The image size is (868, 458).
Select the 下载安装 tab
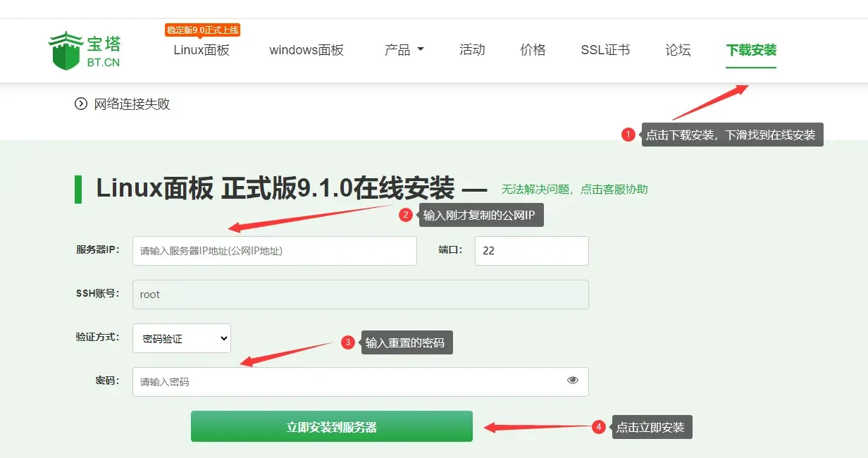751,50
